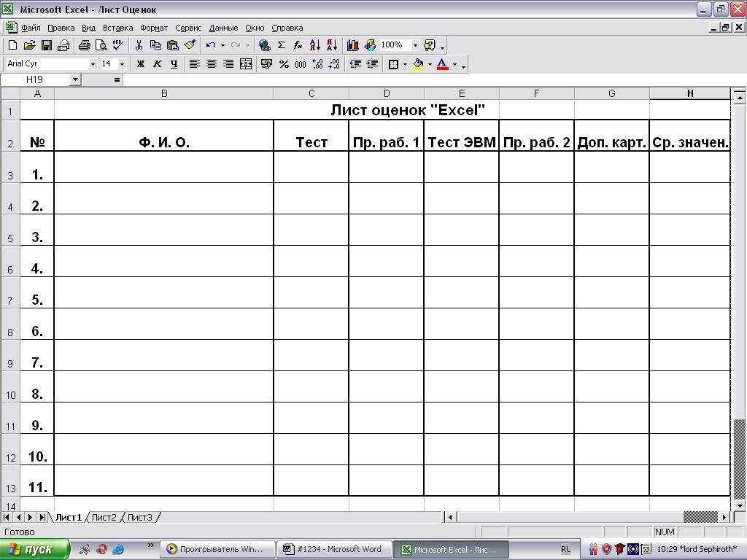Open the Правка menu

click(61, 28)
